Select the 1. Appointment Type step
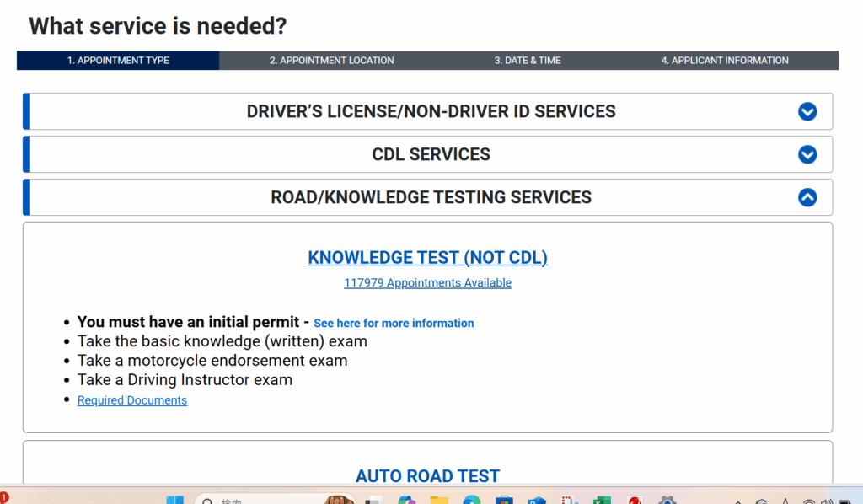863x504 pixels. point(118,61)
